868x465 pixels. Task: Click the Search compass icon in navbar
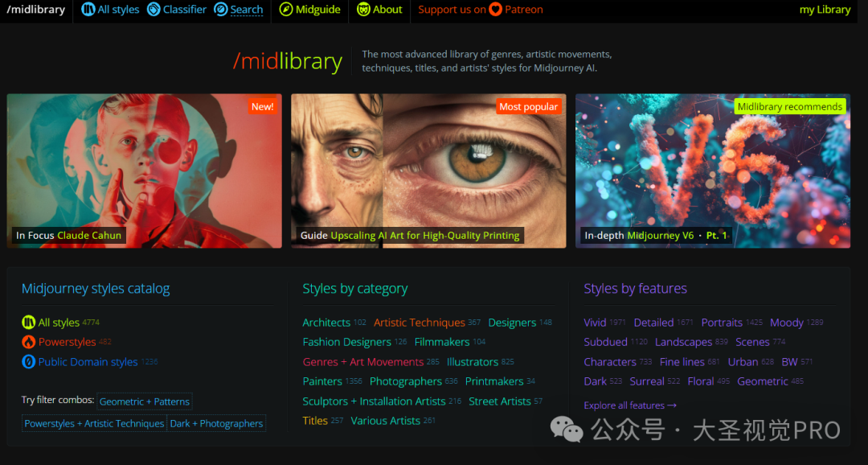tap(220, 10)
